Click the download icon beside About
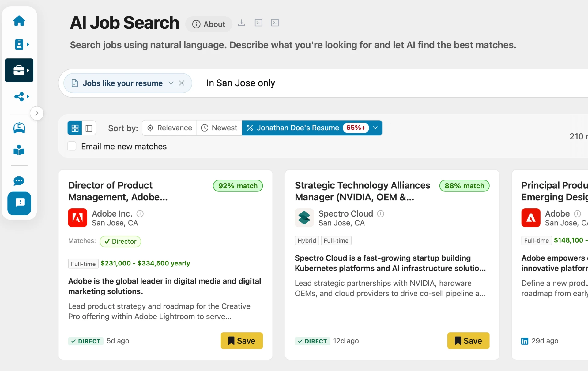 [x=242, y=23]
